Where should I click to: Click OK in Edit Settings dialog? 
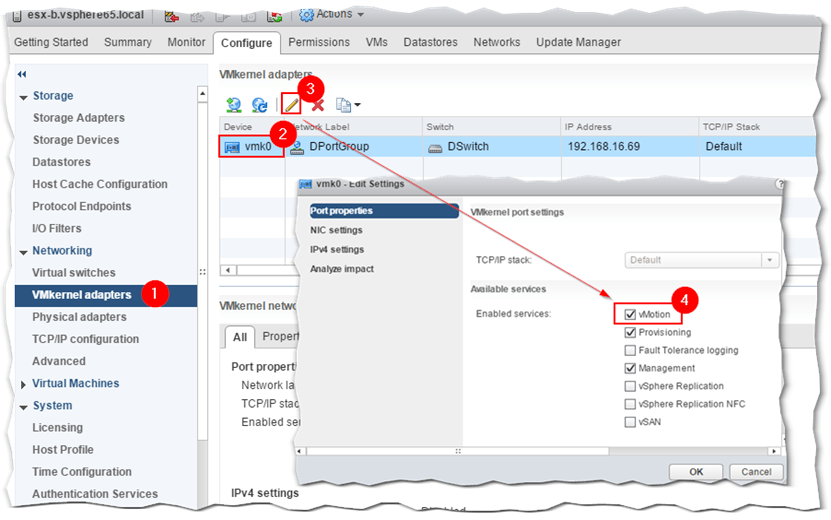696,472
